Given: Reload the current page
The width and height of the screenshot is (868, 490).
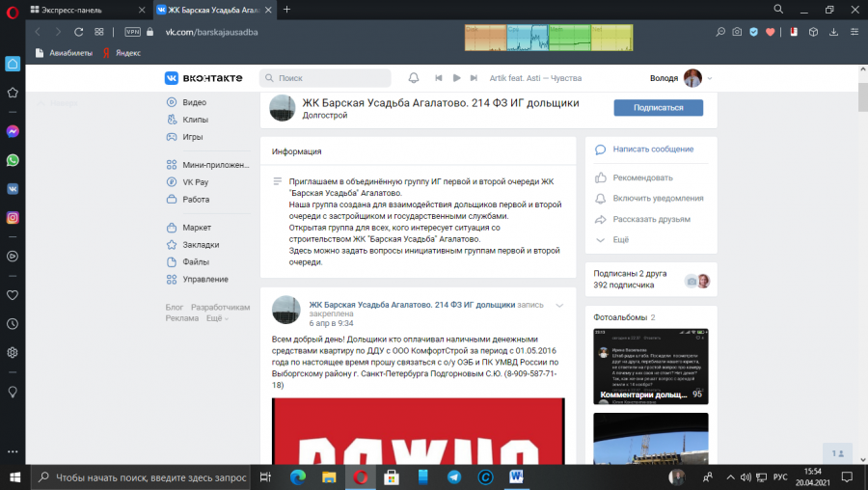Looking at the screenshot, I should tap(79, 32).
